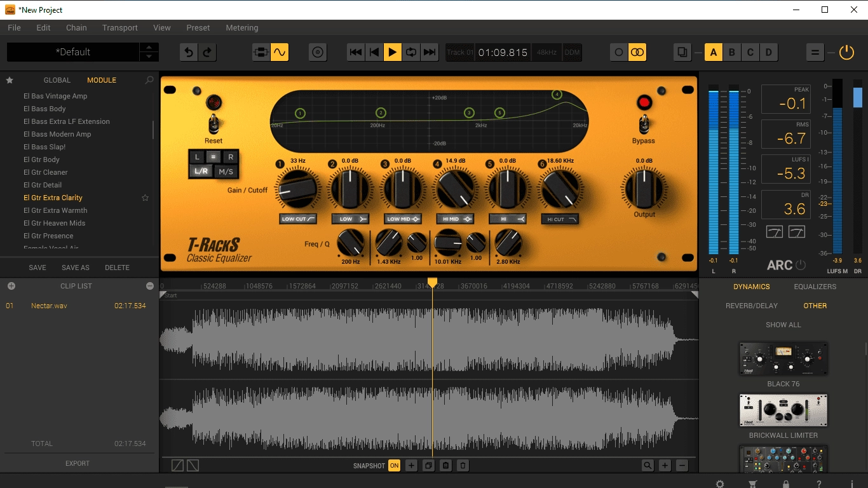Click band 4 gain knob
The width and height of the screenshot is (868, 488).
456,189
